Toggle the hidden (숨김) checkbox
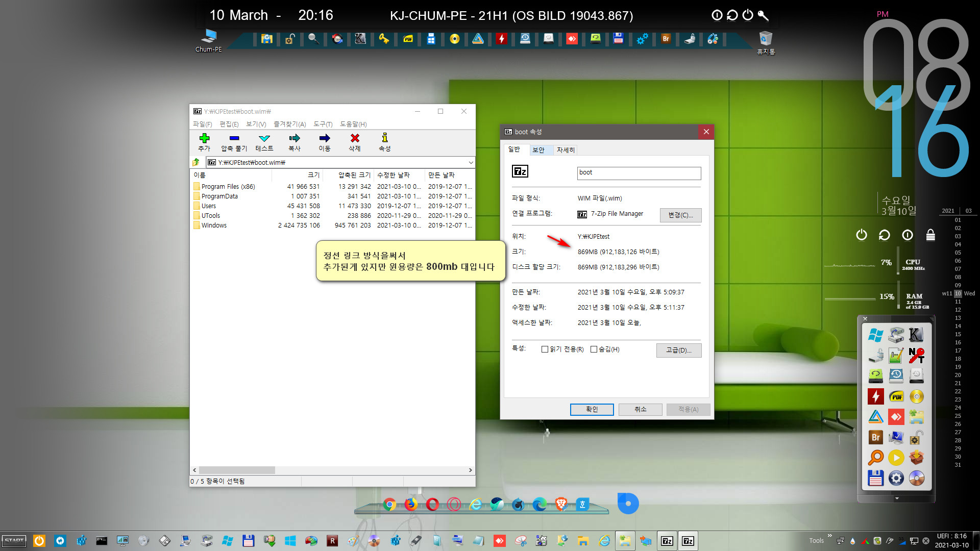The image size is (980, 551). coord(594,349)
